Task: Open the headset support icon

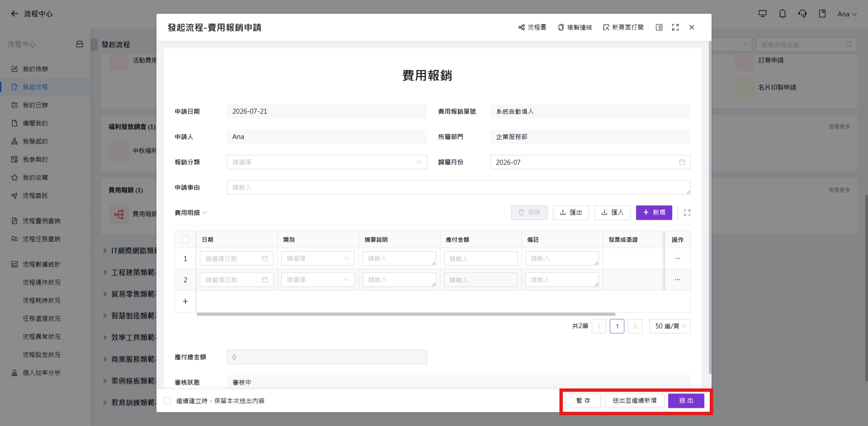Action: 802,14
